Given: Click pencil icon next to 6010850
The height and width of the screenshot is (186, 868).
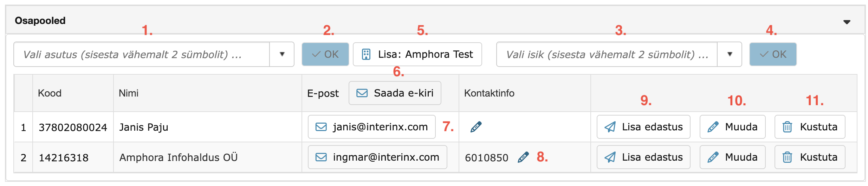Looking at the screenshot, I should click(x=523, y=157).
